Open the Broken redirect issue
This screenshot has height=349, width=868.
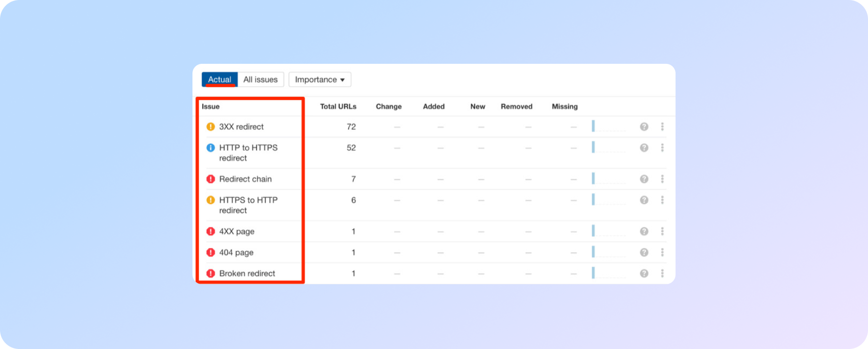(247, 273)
